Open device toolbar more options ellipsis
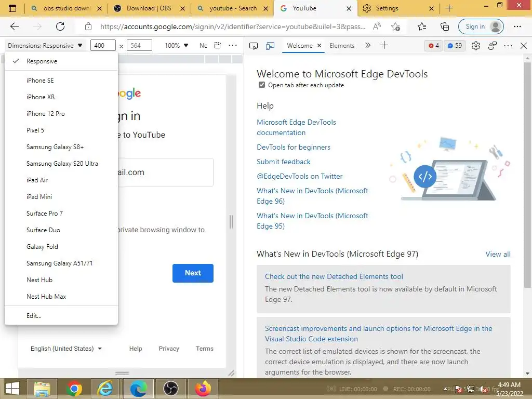532x399 pixels. click(233, 46)
